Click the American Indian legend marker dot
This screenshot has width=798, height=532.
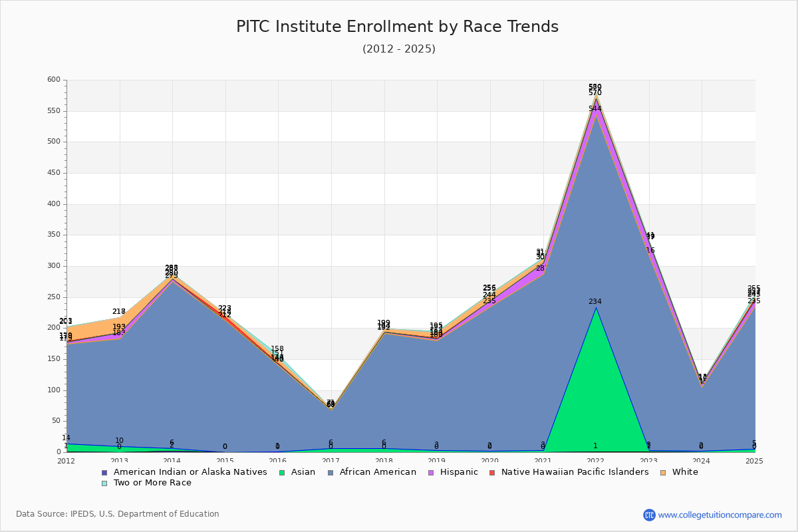[104, 472]
